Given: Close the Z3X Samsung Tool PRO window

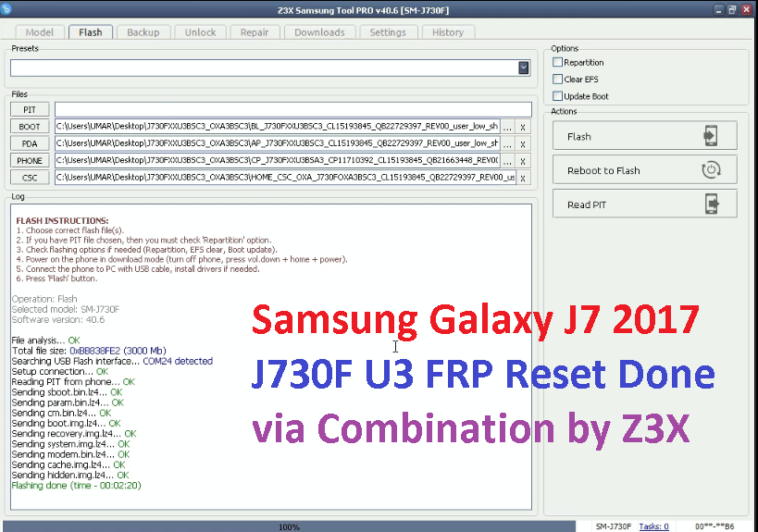Looking at the screenshot, I should [x=746, y=9].
